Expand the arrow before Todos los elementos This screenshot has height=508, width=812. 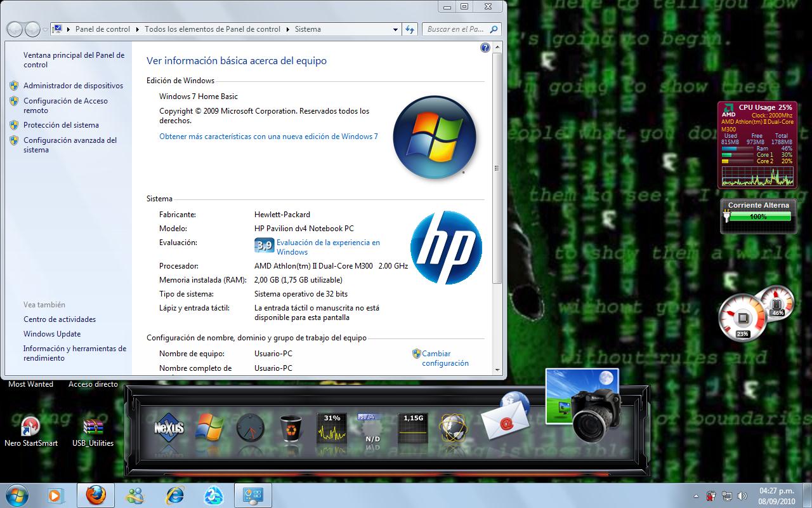click(138, 29)
